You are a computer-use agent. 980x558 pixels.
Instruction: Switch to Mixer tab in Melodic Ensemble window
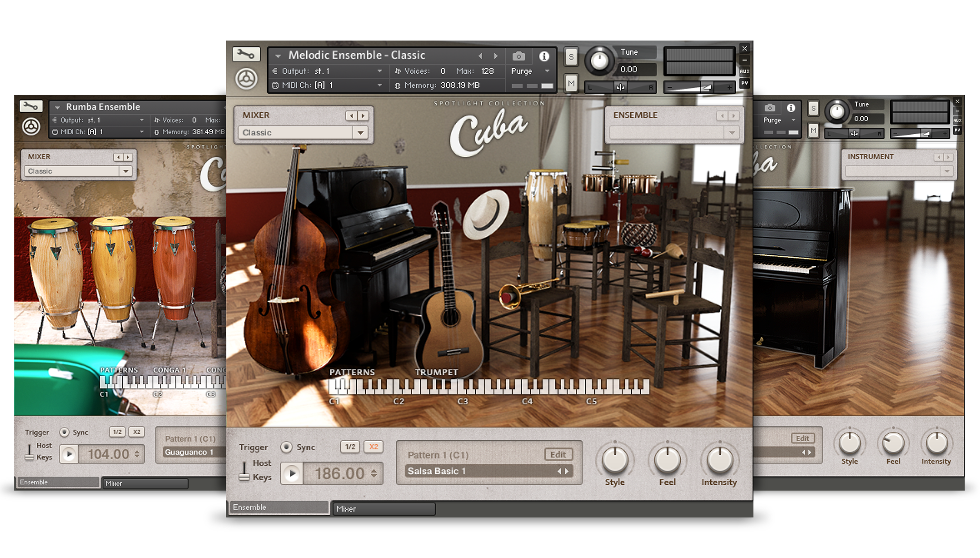384,509
